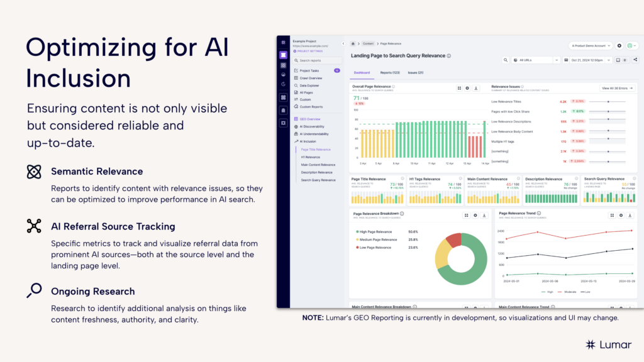Click the info icon beside the page title

[449, 56]
